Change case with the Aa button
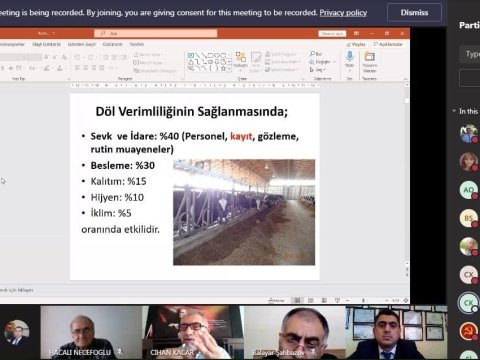This screenshot has width=480, height=360. pyautogui.click(x=32, y=68)
